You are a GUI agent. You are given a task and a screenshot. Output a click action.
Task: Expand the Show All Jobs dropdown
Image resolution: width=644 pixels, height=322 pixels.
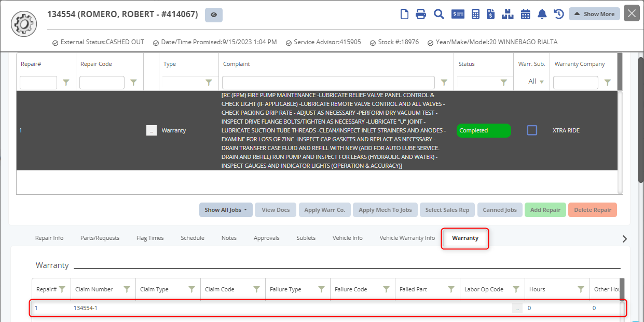point(225,210)
